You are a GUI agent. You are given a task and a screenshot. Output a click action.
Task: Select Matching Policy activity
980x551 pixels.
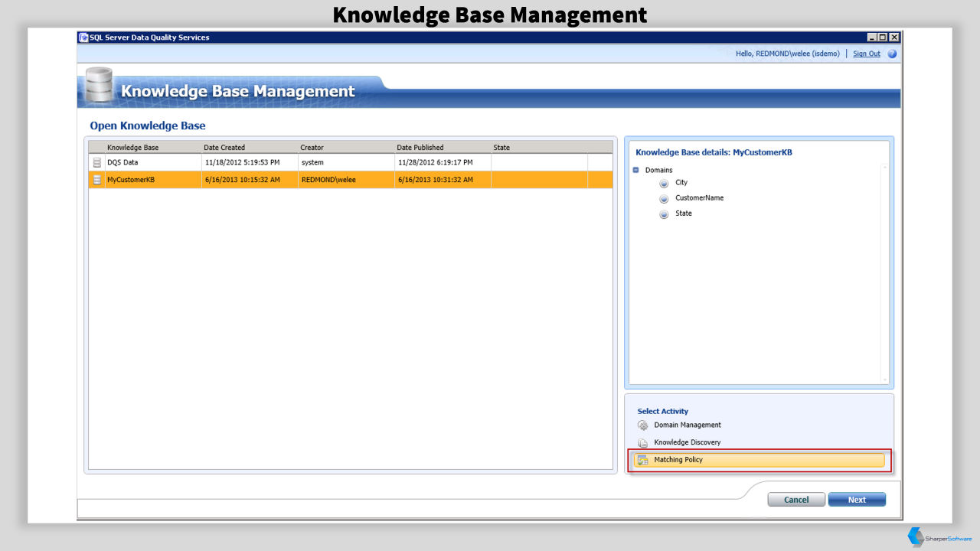coord(759,461)
